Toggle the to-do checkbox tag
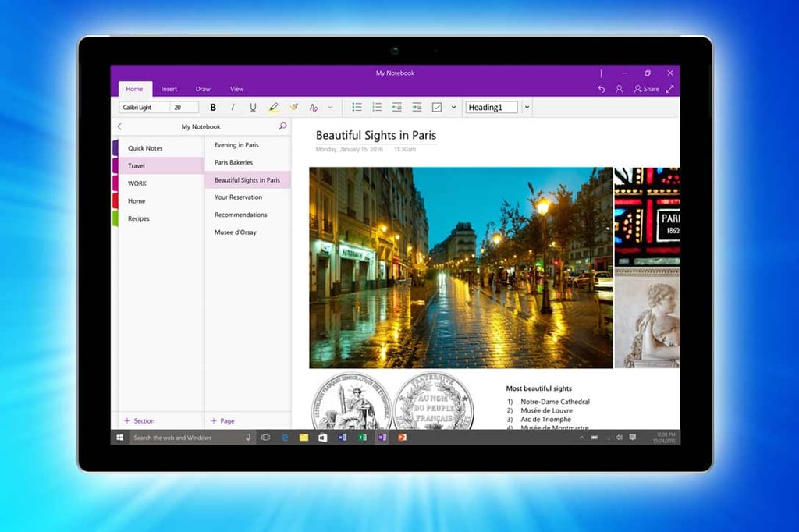This screenshot has width=799, height=532. [437, 108]
